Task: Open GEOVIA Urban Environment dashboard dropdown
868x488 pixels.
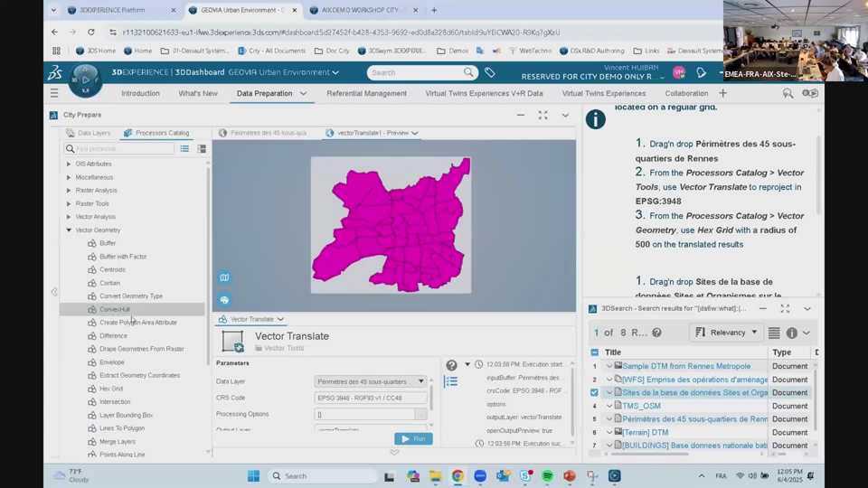Action: click(335, 72)
